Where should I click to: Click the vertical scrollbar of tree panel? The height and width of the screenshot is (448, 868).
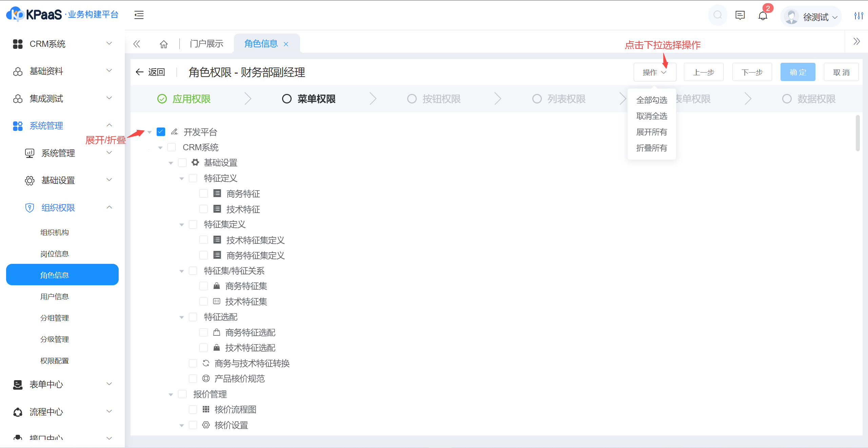857,133
